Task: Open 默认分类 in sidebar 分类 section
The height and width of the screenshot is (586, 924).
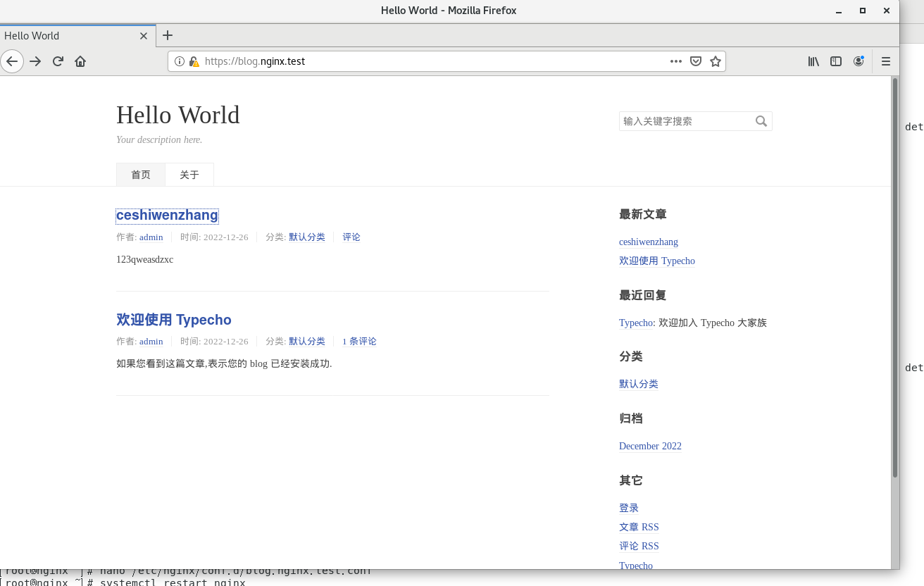Action: point(639,384)
